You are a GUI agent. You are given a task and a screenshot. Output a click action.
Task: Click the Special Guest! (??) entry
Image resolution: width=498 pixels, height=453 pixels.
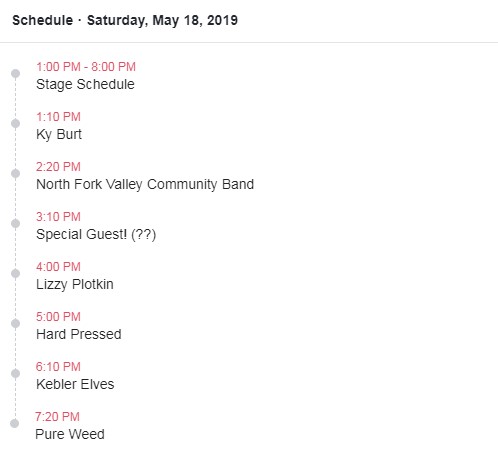pos(96,234)
